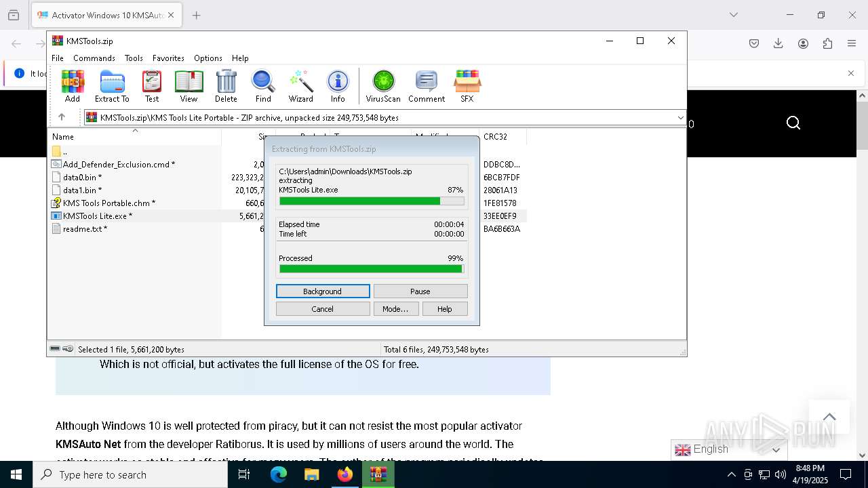Click the status bar drive icon

click(55, 349)
